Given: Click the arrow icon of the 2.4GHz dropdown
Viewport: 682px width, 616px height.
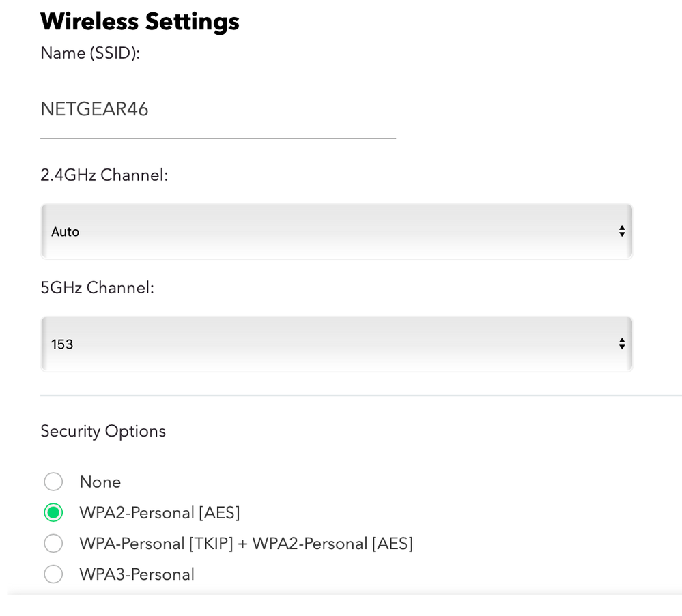Looking at the screenshot, I should click(621, 232).
